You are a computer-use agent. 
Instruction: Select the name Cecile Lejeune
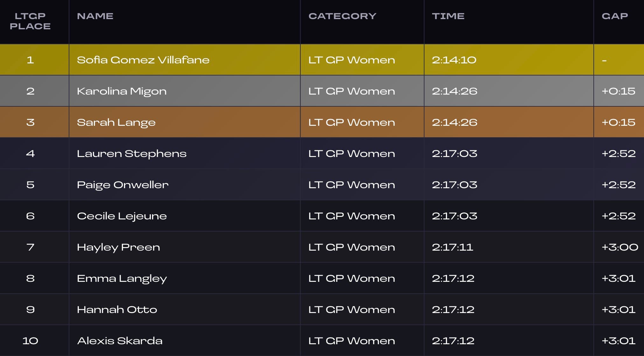pyautogui.click(x=122, y=216)
